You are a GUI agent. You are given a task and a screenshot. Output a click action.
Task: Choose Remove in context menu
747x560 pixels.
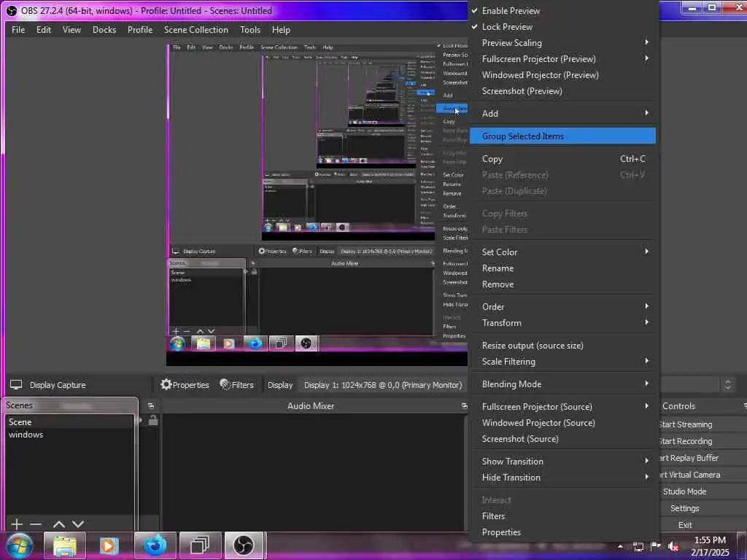click(x=562, y=284)
